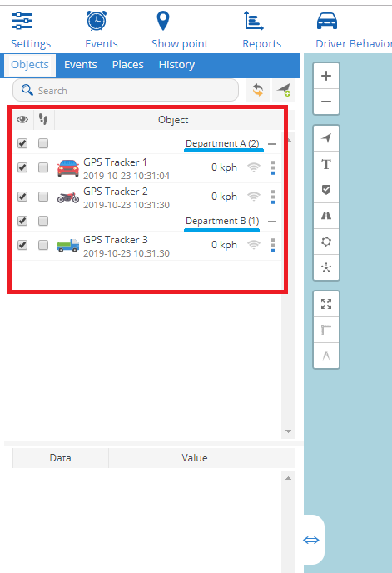Open the Settings sliders icon
This screenshot has width=392, height=573.
tap(22, 21)
